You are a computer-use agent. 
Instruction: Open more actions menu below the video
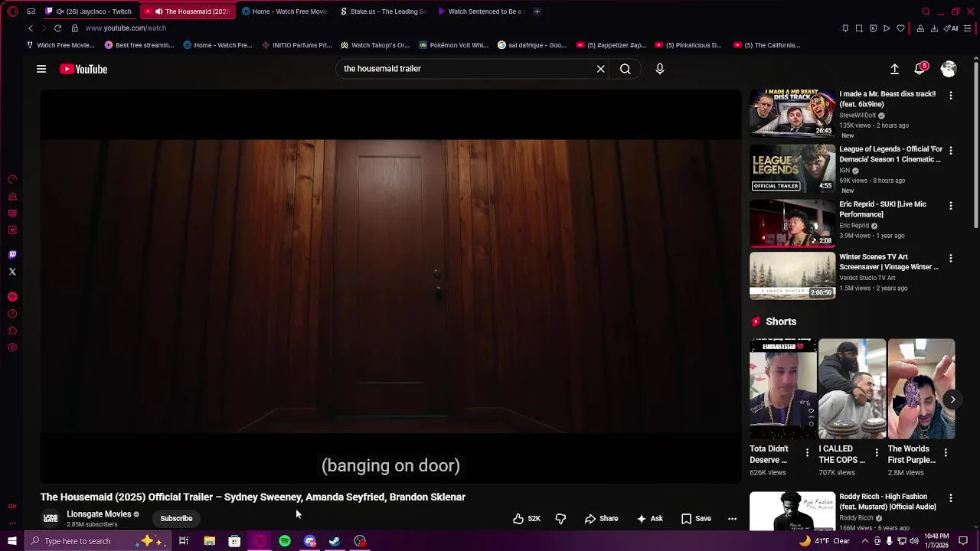tap(732, 519)
